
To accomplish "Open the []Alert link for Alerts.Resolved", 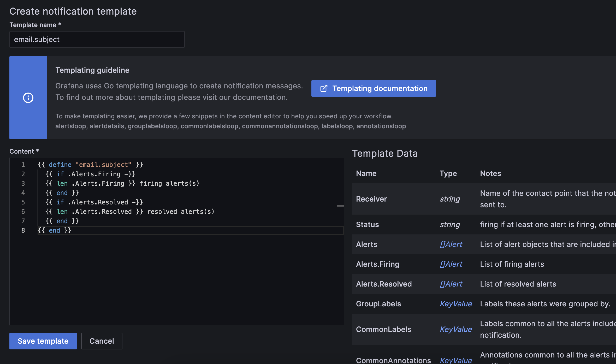I will (451, 284).
